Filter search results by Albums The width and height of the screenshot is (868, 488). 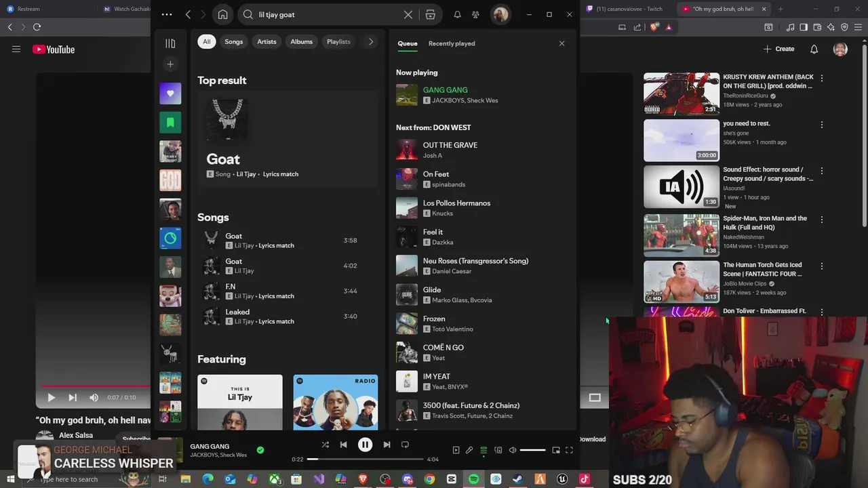point(302,41)
